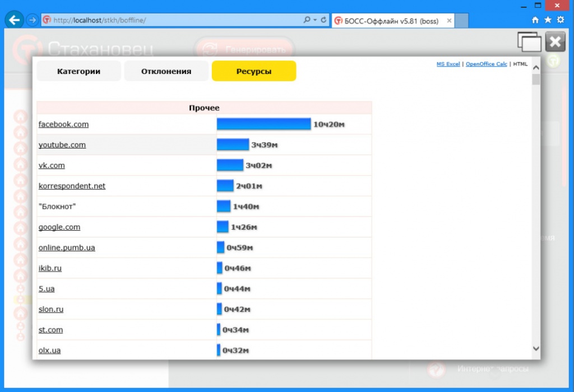Open the slon.ru link
Image resolution: width=574 pixels, height=392 pixels.
(x=51, y=309)
